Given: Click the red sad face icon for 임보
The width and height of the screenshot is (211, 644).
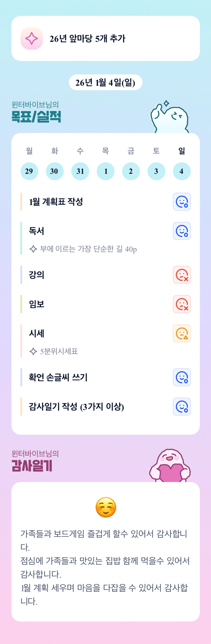Looking at the screenshot, I should click(x=182, y=304).
